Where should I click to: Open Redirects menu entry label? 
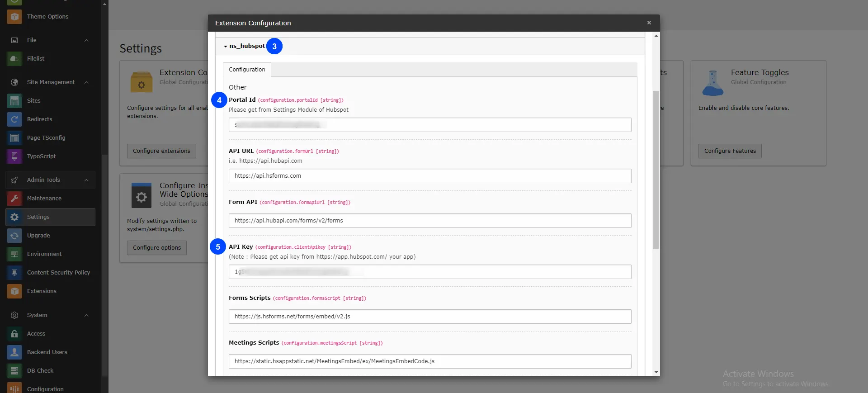pos(40,119)
